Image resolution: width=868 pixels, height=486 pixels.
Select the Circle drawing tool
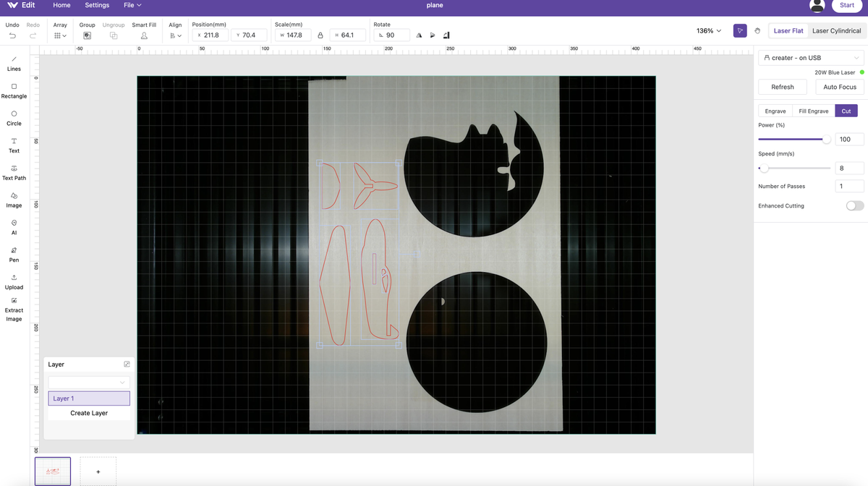14,118
